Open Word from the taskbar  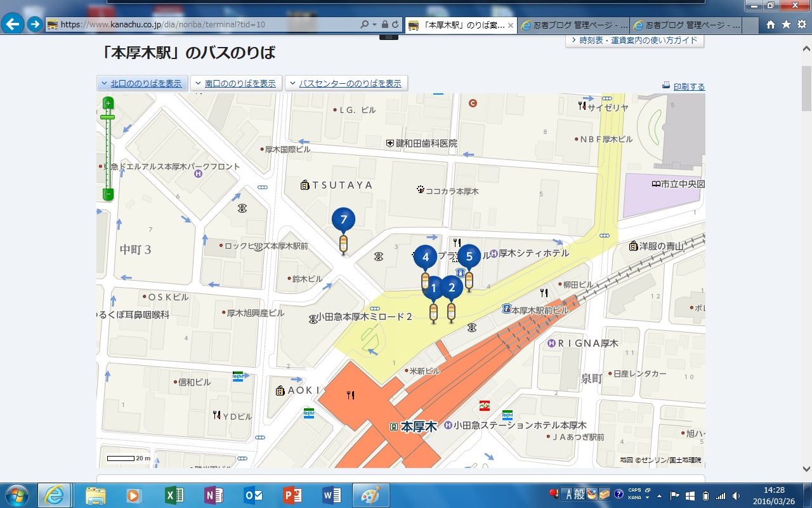332,495
